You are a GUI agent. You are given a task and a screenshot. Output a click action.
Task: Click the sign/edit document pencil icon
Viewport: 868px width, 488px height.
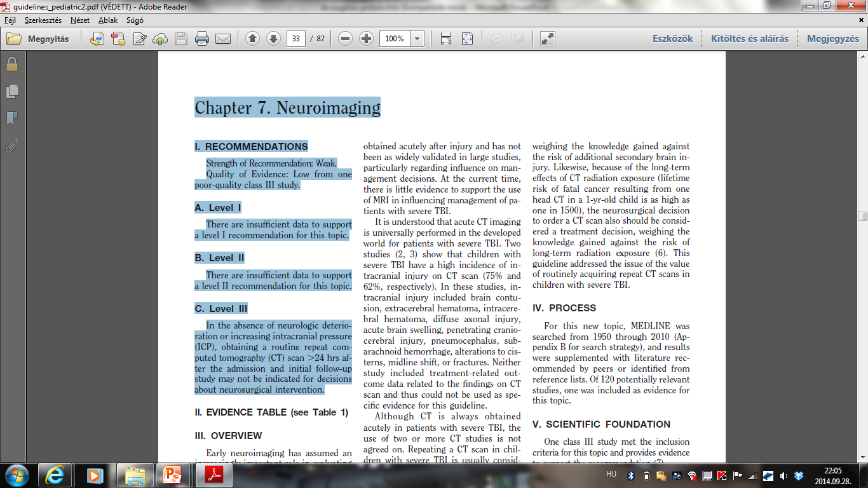[139, 39]
